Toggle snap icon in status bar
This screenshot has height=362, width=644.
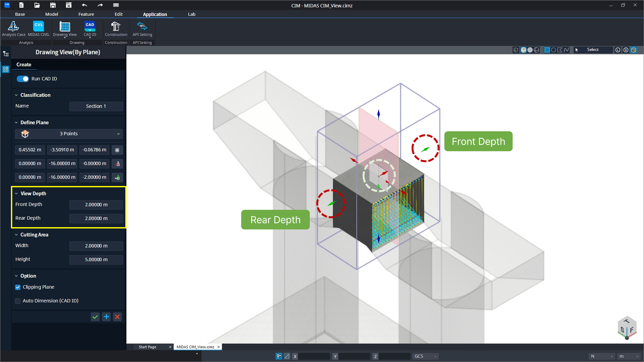279,356
